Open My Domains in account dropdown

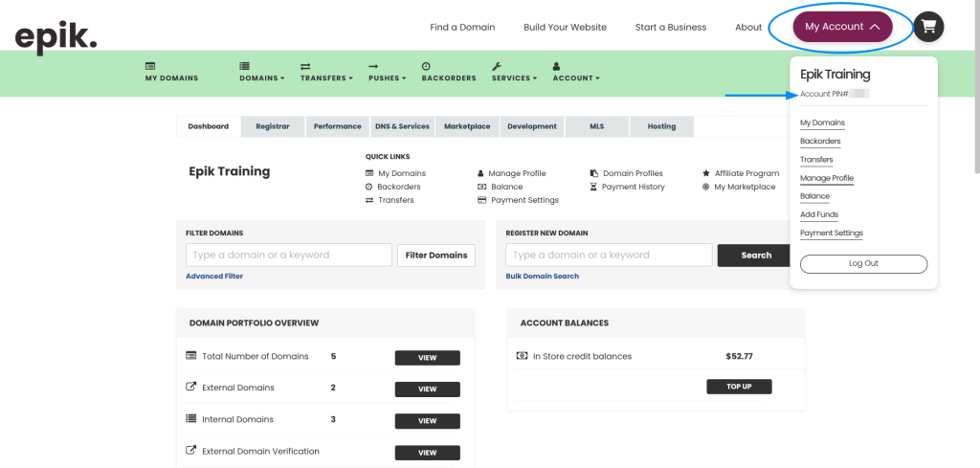(x=822, y=123)
